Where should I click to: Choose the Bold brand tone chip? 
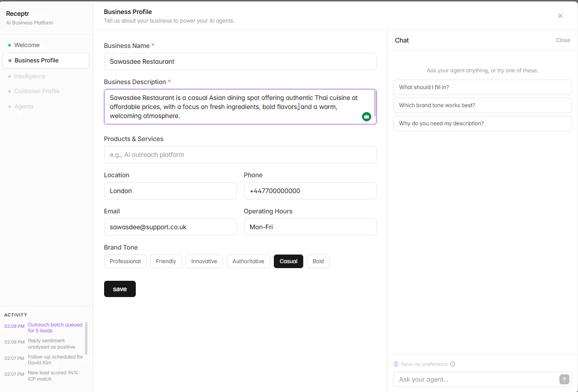pyautogui.click(x=318, y=261)
